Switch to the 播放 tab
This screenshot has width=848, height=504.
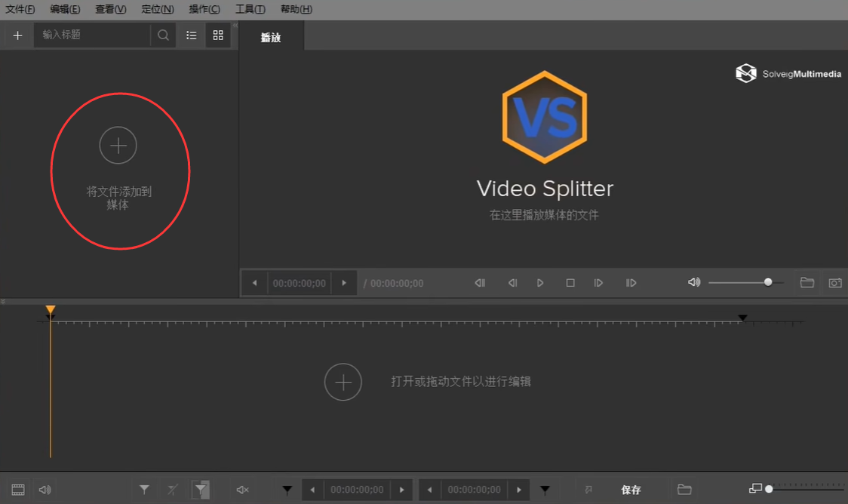(271, 37)
